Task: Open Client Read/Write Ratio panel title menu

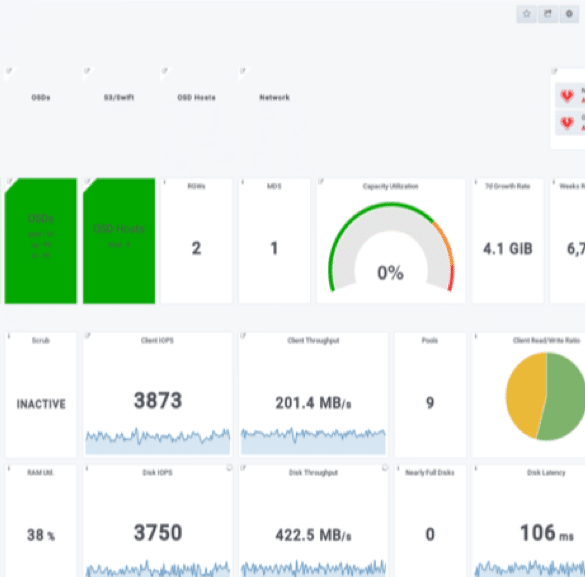Action: click(546, 340)
